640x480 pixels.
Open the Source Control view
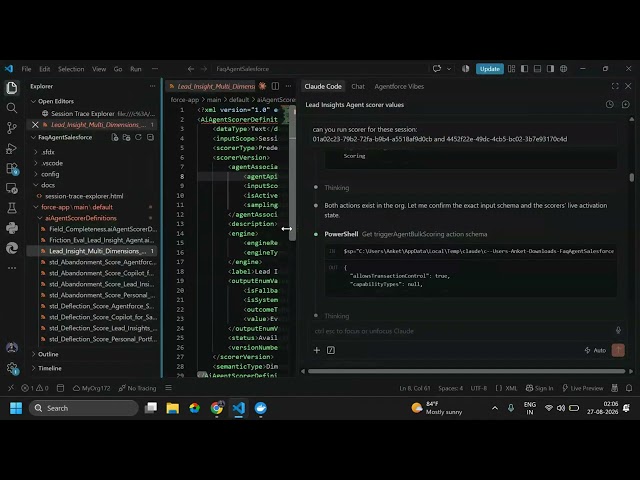pyautogui.click(x=12, y=128)
